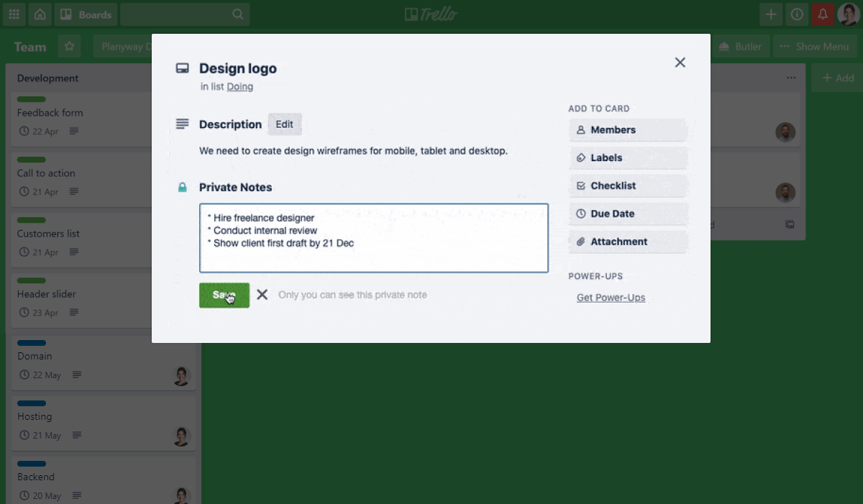This screenshot has height=504, width=863.
Task: Open Labels picker for the card
Action: (x=628, y=158)
